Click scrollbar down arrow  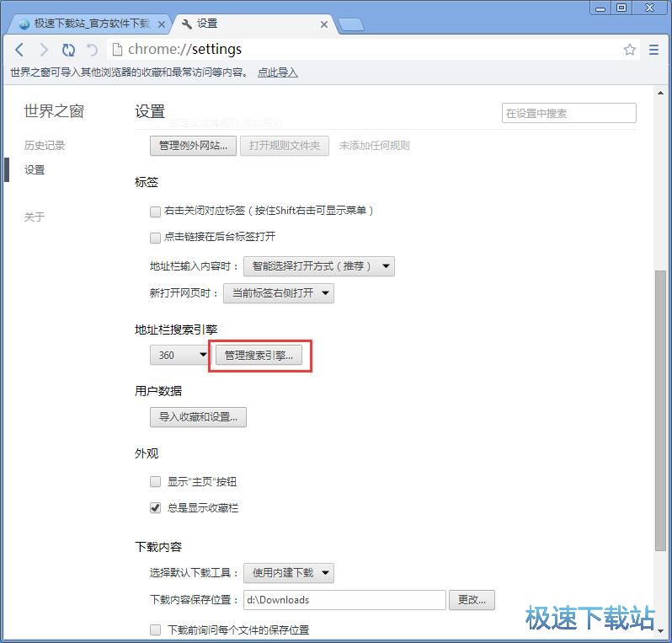click(x=660, y=630)
